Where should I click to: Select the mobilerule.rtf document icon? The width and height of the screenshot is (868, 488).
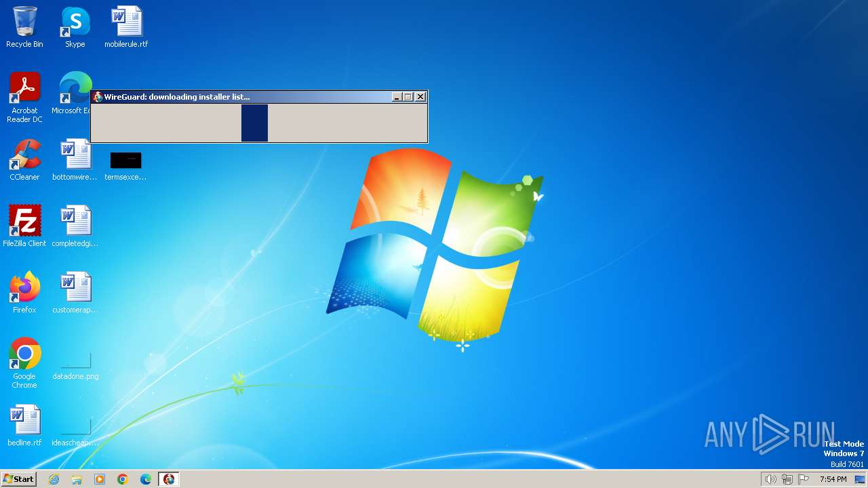(x=126, y=27)
